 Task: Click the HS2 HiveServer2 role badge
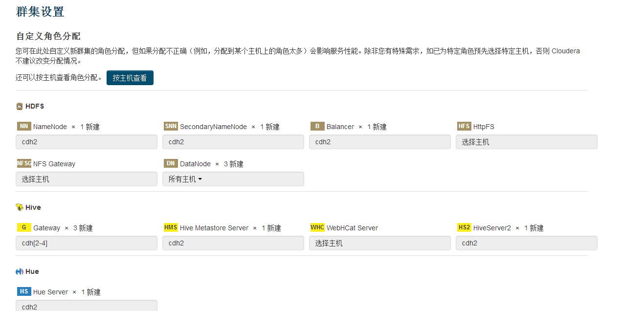pos(464,227)
